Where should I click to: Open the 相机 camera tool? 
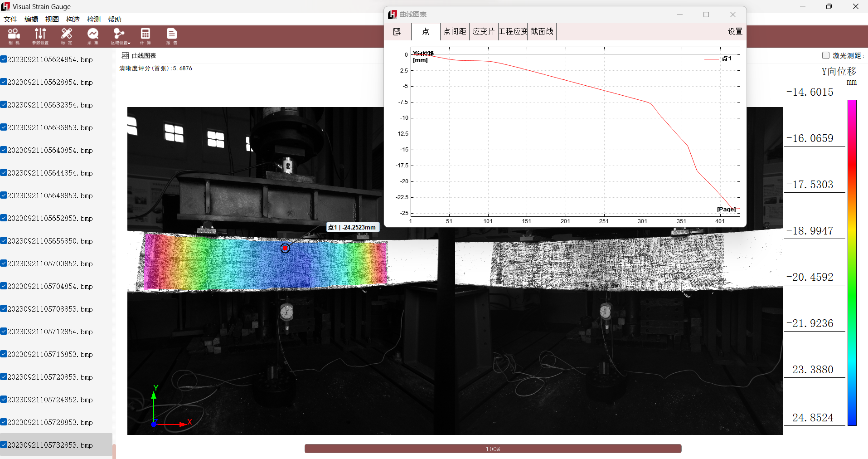coord(14,36)
